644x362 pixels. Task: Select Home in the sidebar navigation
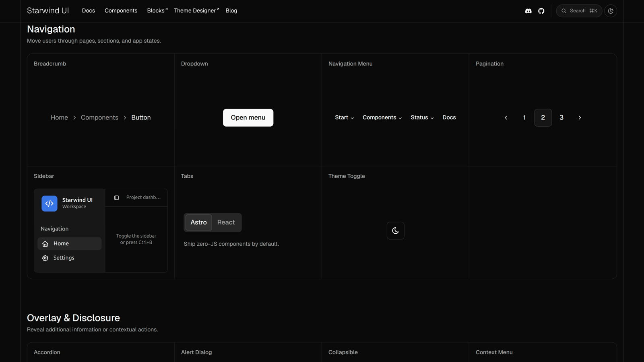[x=70, y=244]
